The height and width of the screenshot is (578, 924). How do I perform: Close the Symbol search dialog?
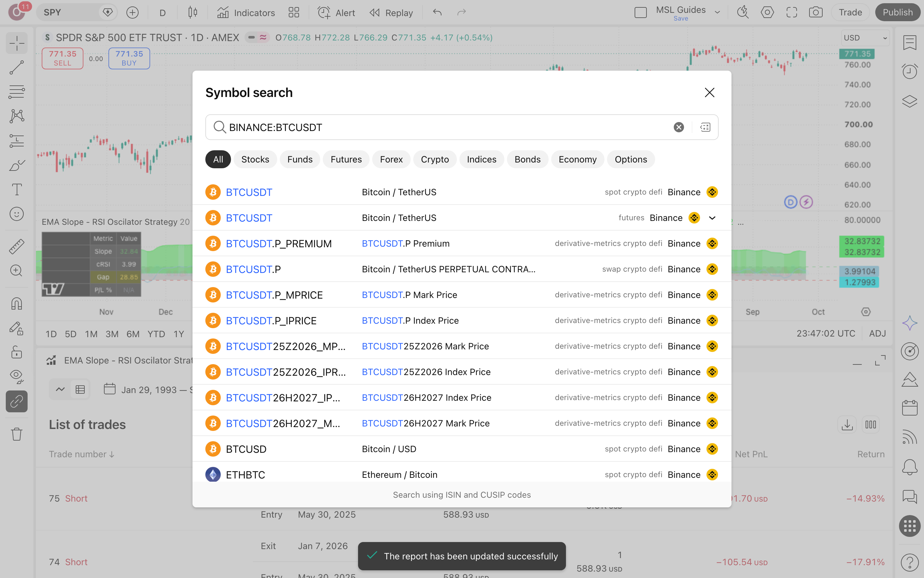coord(709,92)
